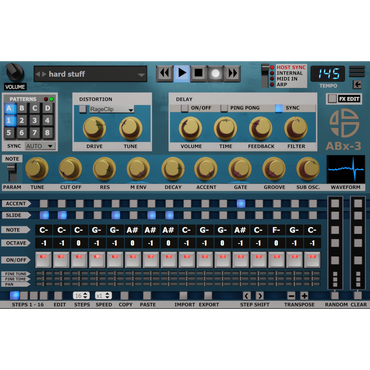
Task: Choose pattern slot 1
Action: point(9,121)
